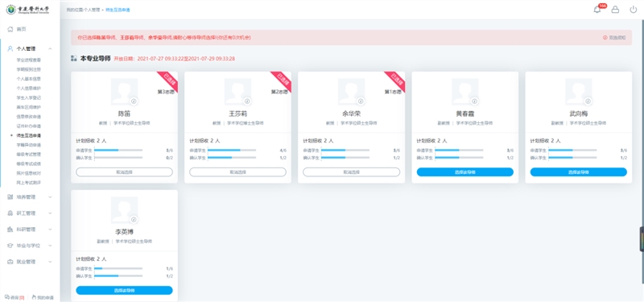Image resolution: width=644 pixels, height=302 pixels.
Task: Click the power logout icon
Action: click(634, 10)
